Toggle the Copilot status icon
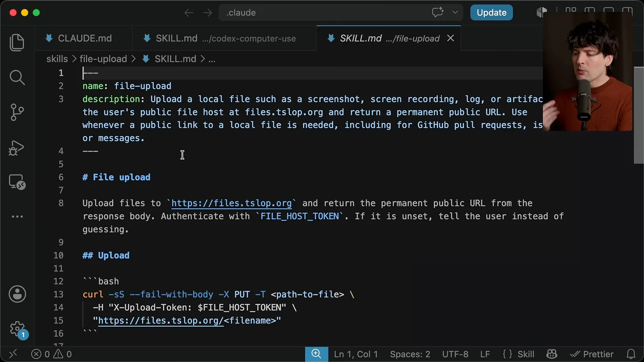This screenshot has height=362, width=644. (552, 354)
